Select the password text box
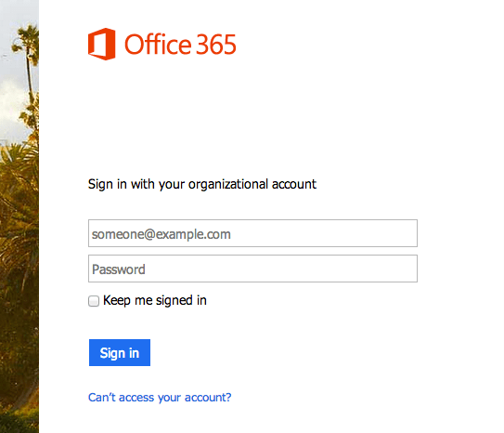 (252, 269)
